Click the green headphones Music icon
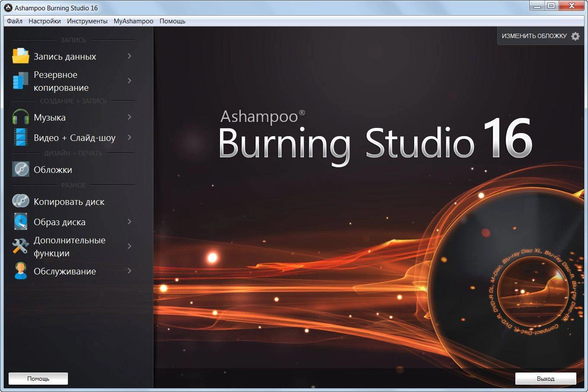Image resolution: width=588 pixels, height=392 pixels. 20,117
